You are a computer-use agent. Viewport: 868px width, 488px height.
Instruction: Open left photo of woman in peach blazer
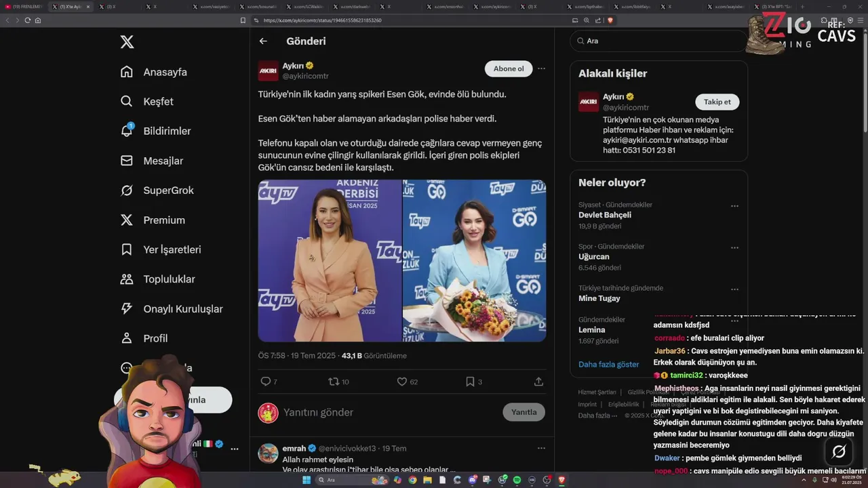point(330,261)
